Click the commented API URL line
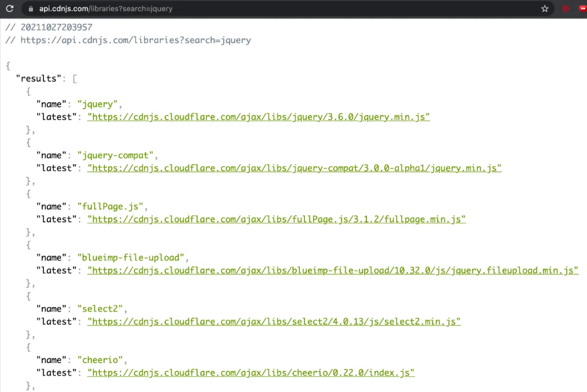This screenshot has width=587, height=392. [128, 40]
